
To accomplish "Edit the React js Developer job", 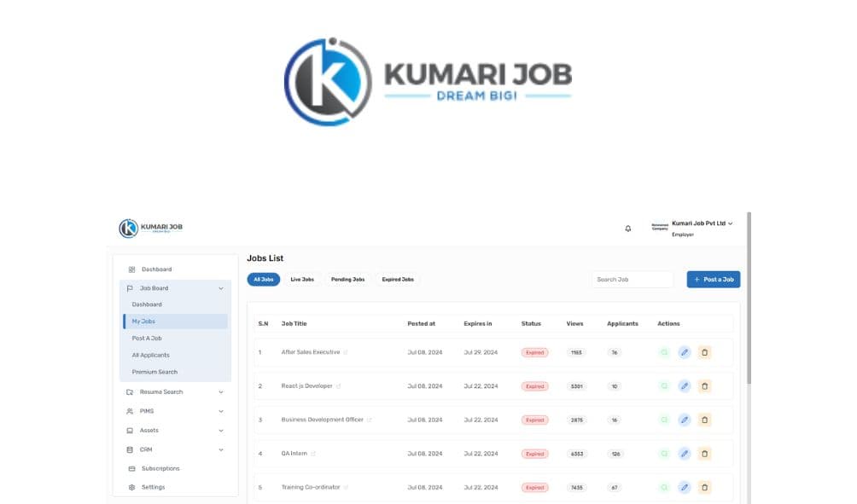I will point(685,386).
